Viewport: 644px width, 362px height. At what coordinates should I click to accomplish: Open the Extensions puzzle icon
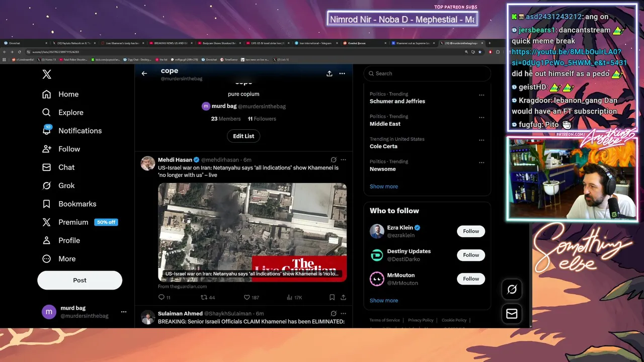pos(498,52)
